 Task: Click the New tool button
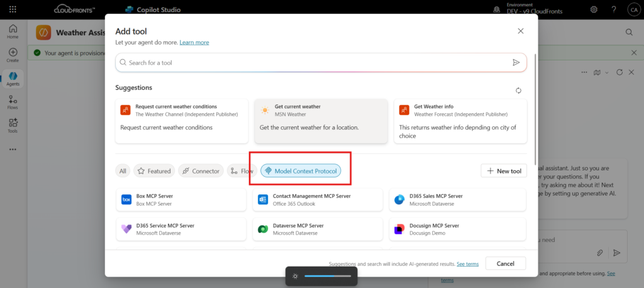pyautogui.click(x=504, y=171)
